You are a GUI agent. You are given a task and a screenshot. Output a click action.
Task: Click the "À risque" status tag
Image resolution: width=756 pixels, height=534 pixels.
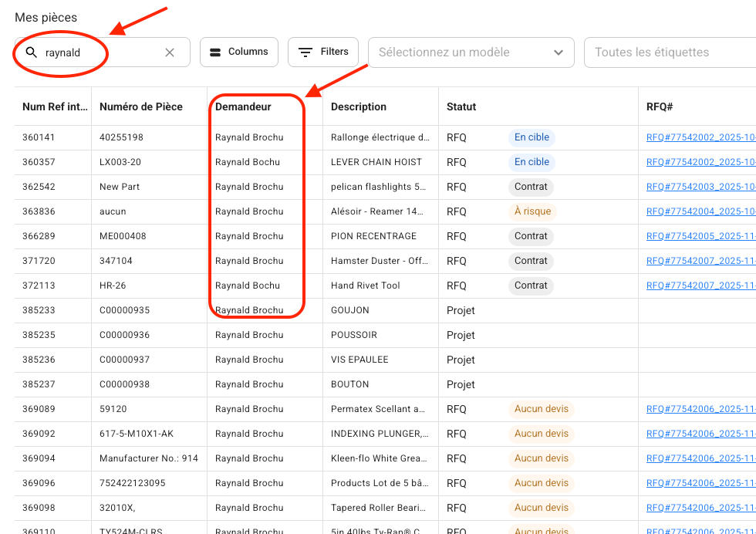pos(532,211)
